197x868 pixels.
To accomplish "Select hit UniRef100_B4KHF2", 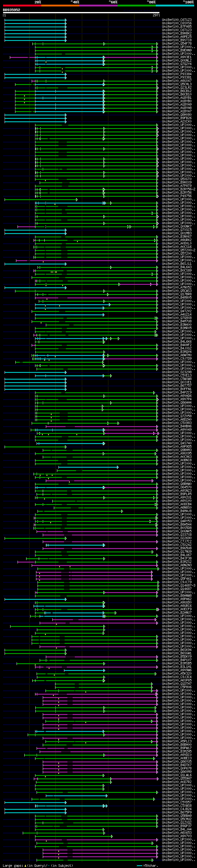I will click(x=177, y=345).
